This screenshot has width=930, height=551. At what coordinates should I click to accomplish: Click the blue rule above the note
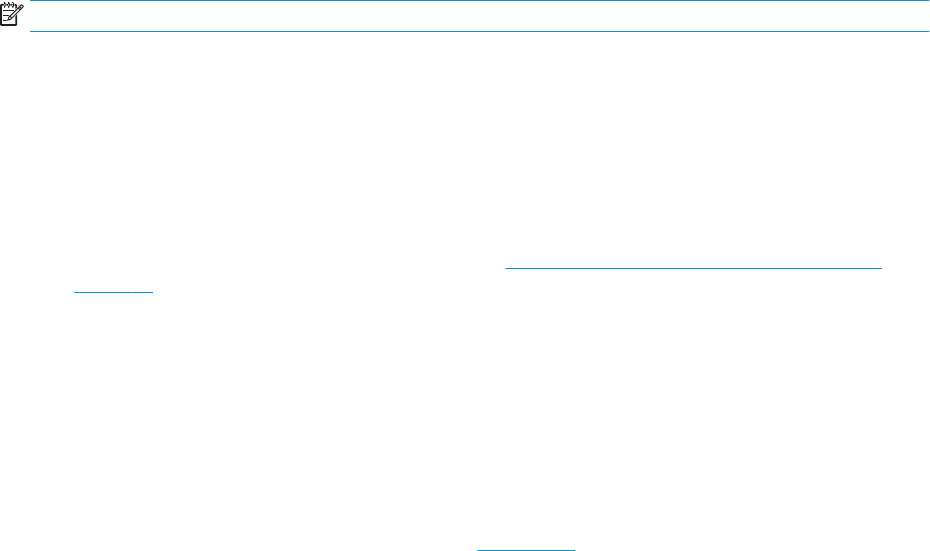[x=479, y=1]
